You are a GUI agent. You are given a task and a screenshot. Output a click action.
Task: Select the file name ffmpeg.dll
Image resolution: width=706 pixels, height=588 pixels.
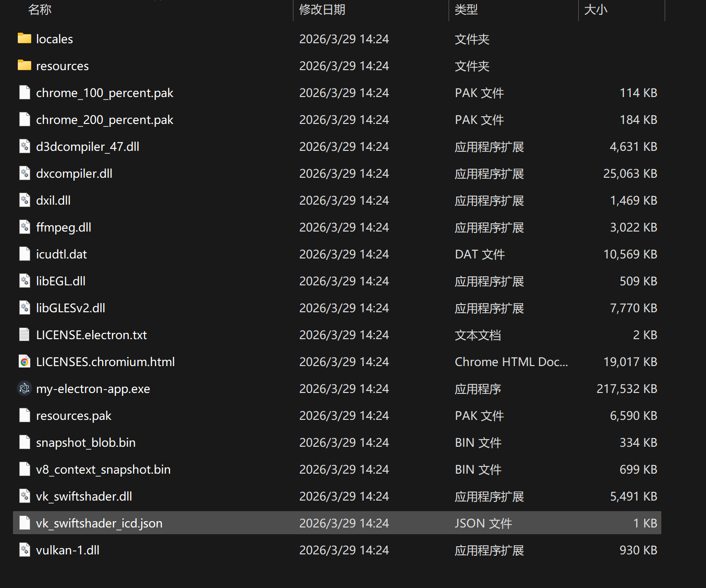(x=64, y=227)
